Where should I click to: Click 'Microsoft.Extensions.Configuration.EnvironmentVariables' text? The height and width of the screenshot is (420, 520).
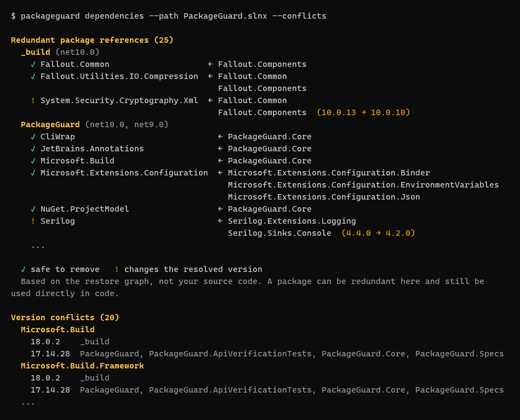coord(363,185)
